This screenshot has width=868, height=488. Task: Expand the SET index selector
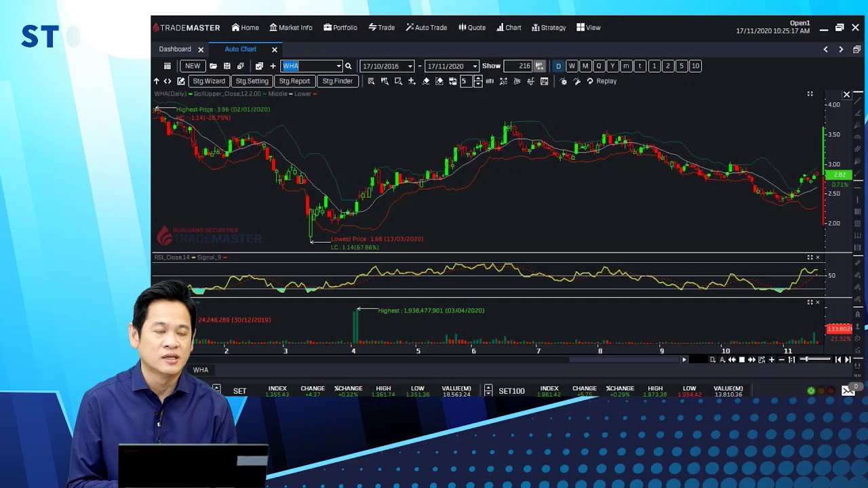(x=216, y=390)
